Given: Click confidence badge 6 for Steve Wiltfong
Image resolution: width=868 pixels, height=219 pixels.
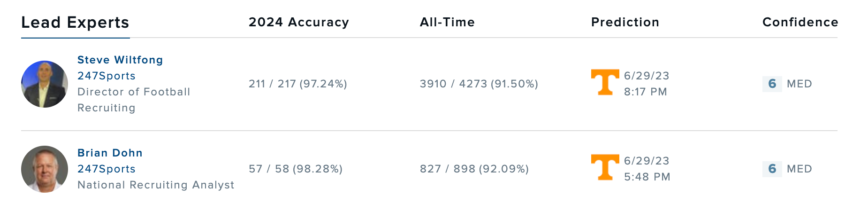Looking at the screenshot, I should (x=772, y=84).
